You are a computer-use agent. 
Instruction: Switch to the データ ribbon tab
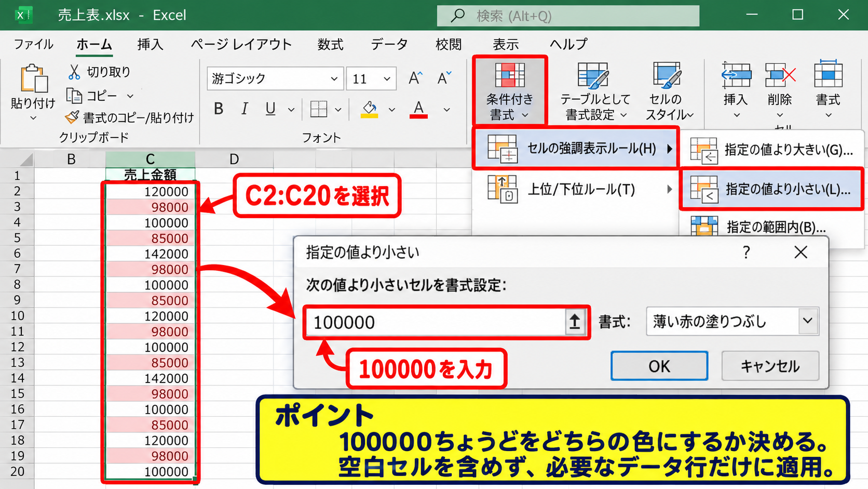tap(389, 44)
